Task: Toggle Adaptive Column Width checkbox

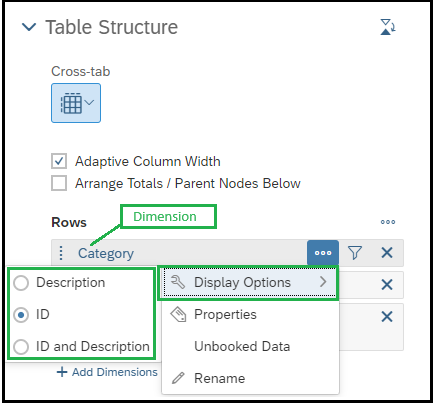Action: [x=59, y=161]
